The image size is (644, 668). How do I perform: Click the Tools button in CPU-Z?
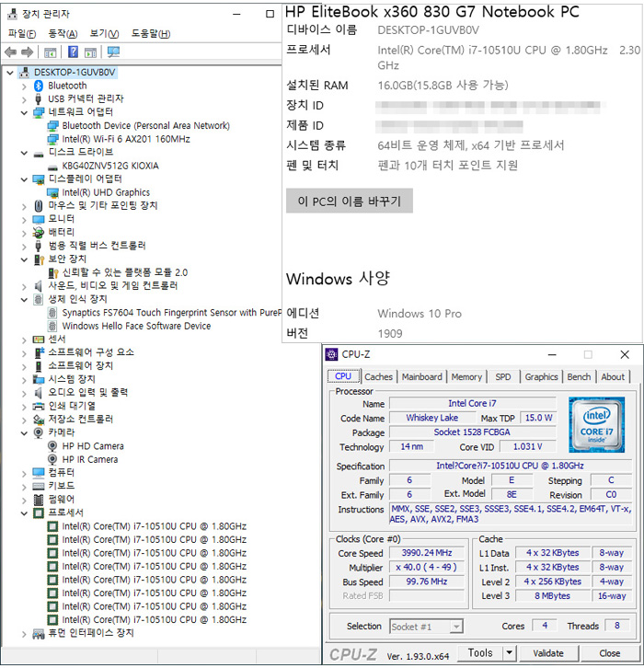tap(480, 652)
